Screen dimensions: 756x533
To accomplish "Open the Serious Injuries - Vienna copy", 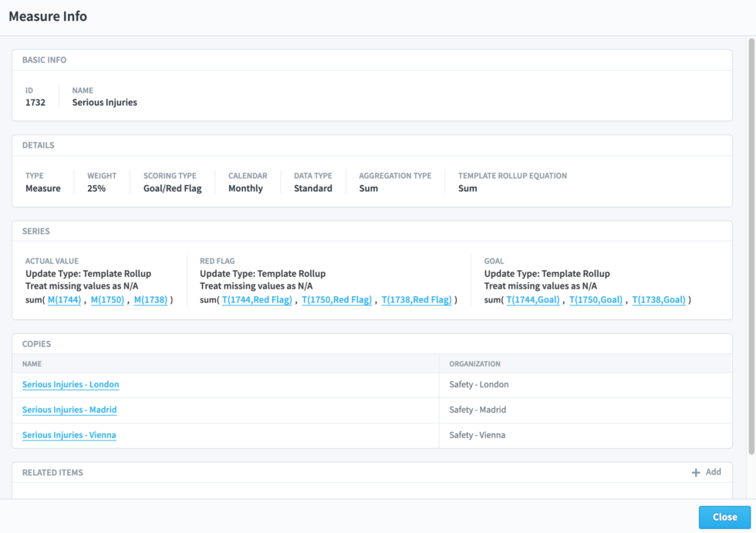I will [69, 435].
